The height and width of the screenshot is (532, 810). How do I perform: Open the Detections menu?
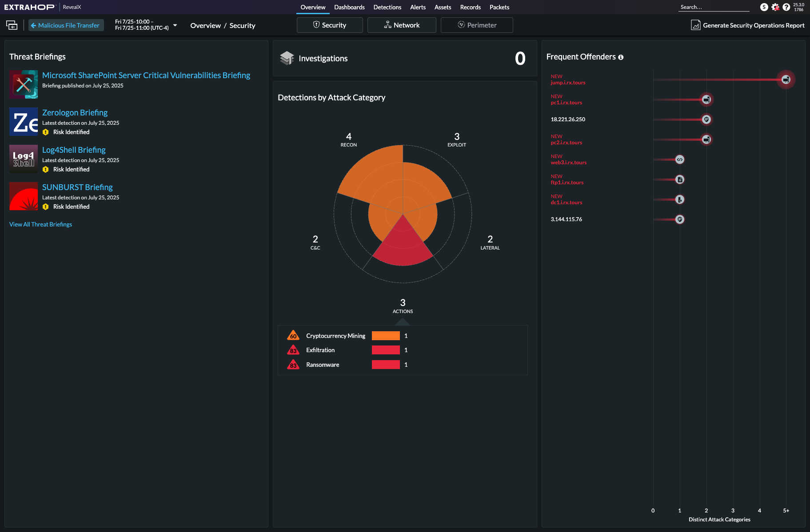(387, 7)
